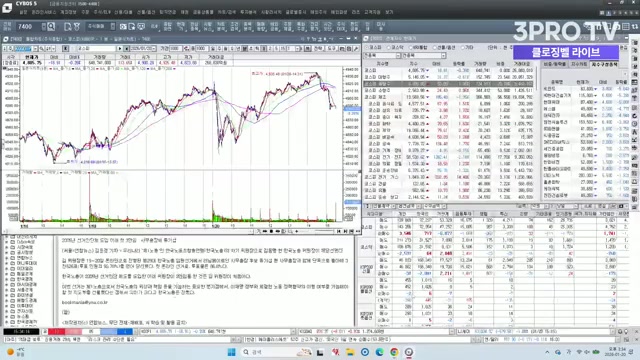Click the monitor icon in the main toolbar

pos(141,27)
